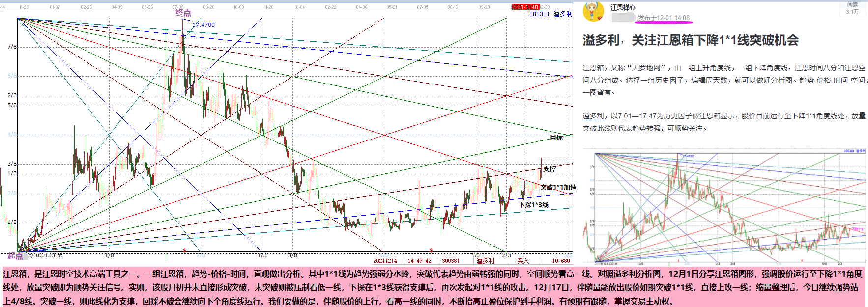The height and width of the screenshot is (307, 868).
Task: Click the 17.4700 peak price label
Action: (203, 25)
